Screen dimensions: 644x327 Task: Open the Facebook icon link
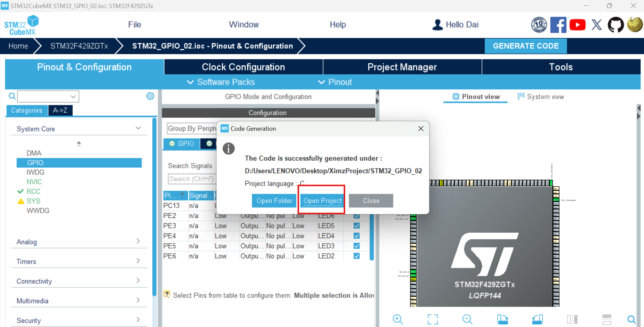(558, 25)
